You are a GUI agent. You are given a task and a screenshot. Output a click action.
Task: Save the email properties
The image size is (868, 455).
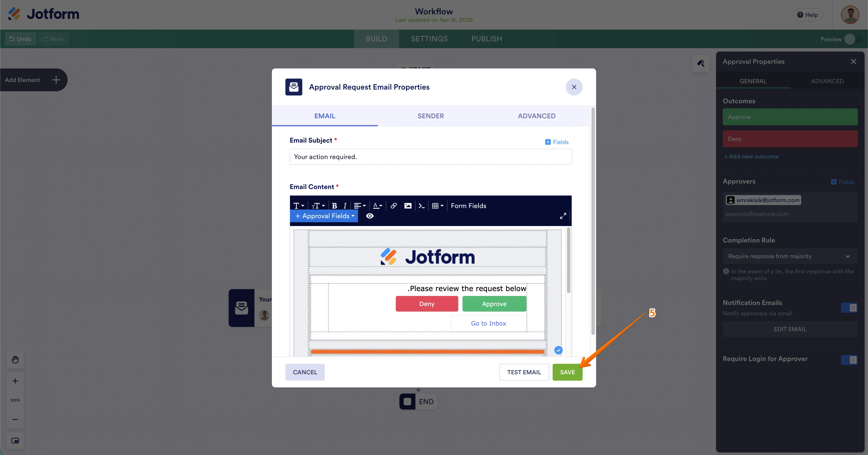567,372
